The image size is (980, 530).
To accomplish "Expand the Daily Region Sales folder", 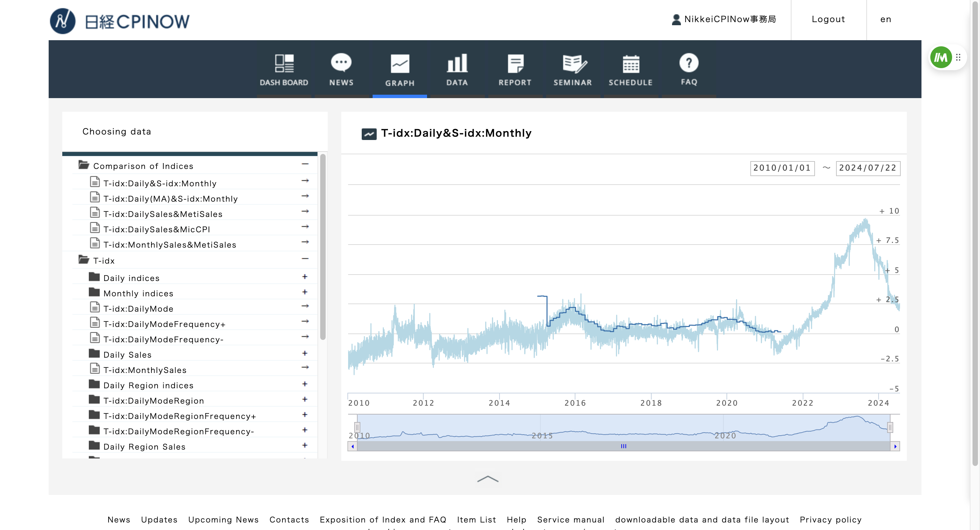I will point(305,445).
